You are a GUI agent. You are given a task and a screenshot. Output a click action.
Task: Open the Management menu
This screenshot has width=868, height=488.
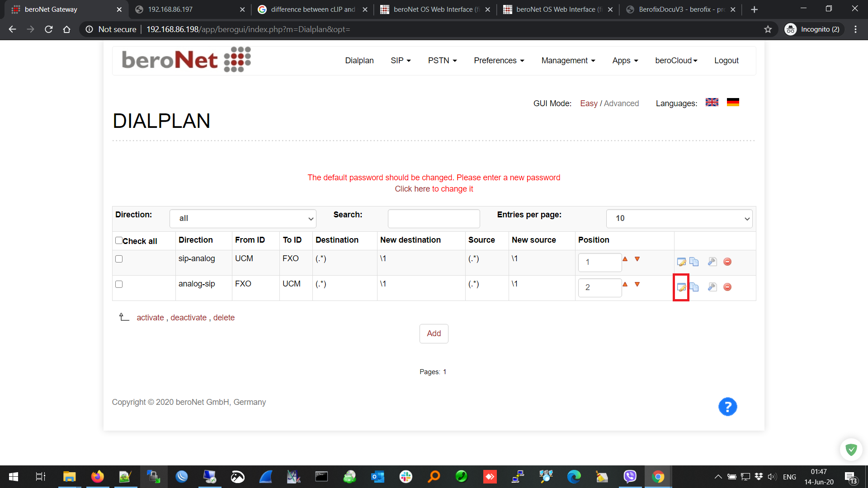click(x=568, y=61)
